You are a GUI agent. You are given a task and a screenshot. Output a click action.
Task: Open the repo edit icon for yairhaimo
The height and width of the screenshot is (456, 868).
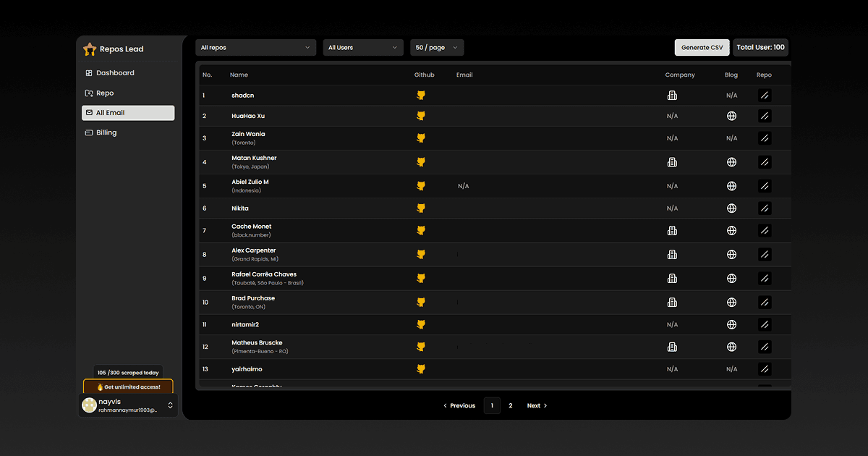point(764,369)
